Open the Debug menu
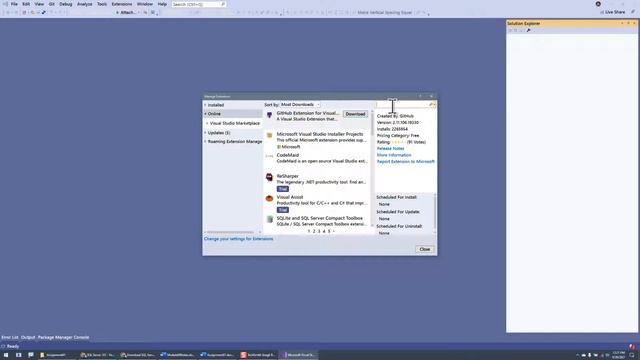The height and width of the screenshot is (360, 640). point(66,4)
